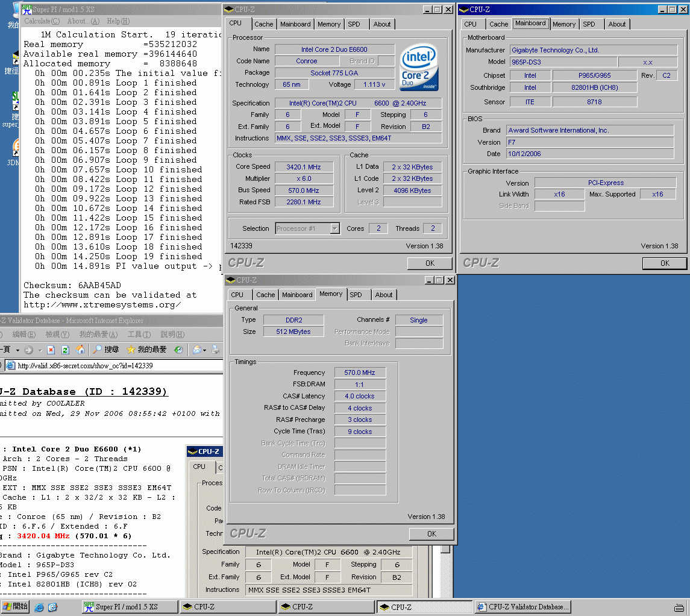
Task: Open the 我的最愛 favorites star in IE toolbar
Action: click(146, 350)
